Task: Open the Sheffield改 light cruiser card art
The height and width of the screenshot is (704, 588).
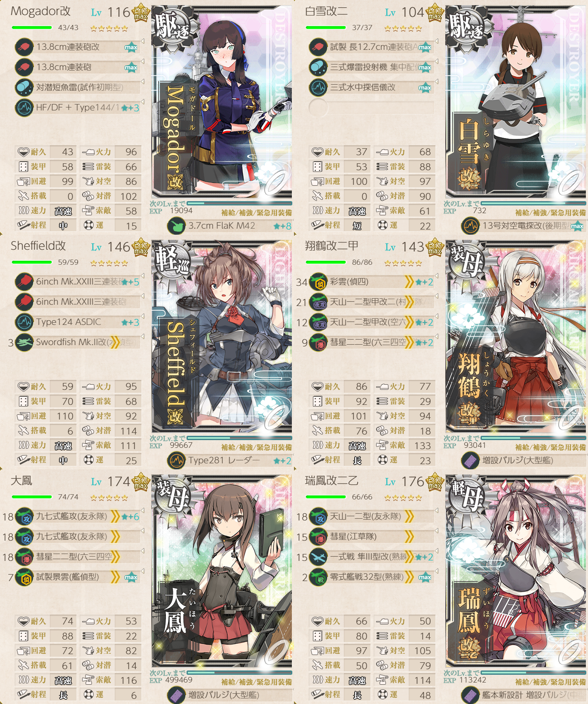Action: (x=222, y=336)
